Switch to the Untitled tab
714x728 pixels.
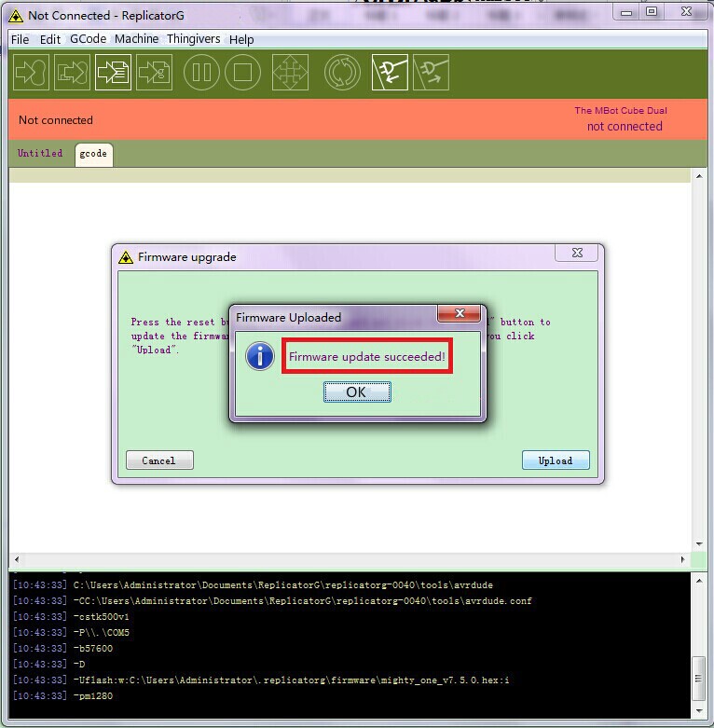(40, 153)
